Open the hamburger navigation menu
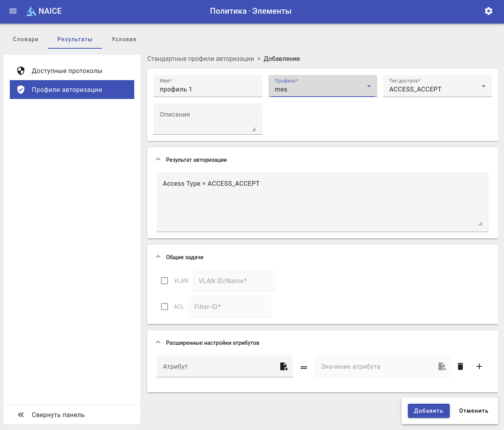This screenshot has width=504, height=430. click(13, 11)
